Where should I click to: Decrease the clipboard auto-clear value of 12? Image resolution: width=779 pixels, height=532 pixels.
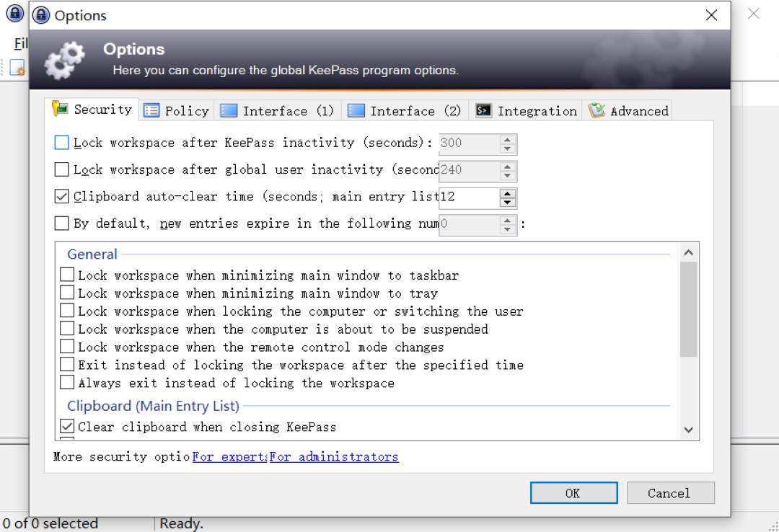[508, 203]
